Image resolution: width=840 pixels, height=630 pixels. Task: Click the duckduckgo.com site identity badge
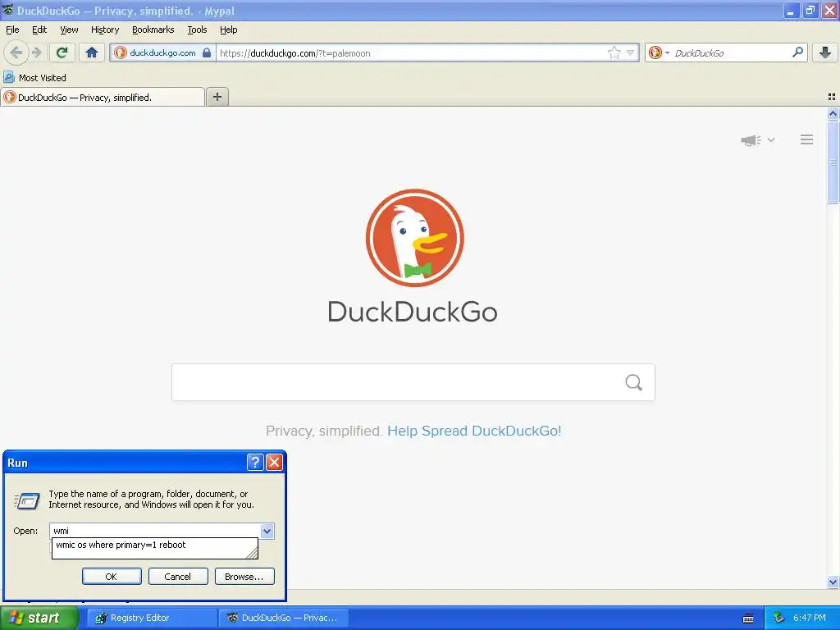[163, 52]
